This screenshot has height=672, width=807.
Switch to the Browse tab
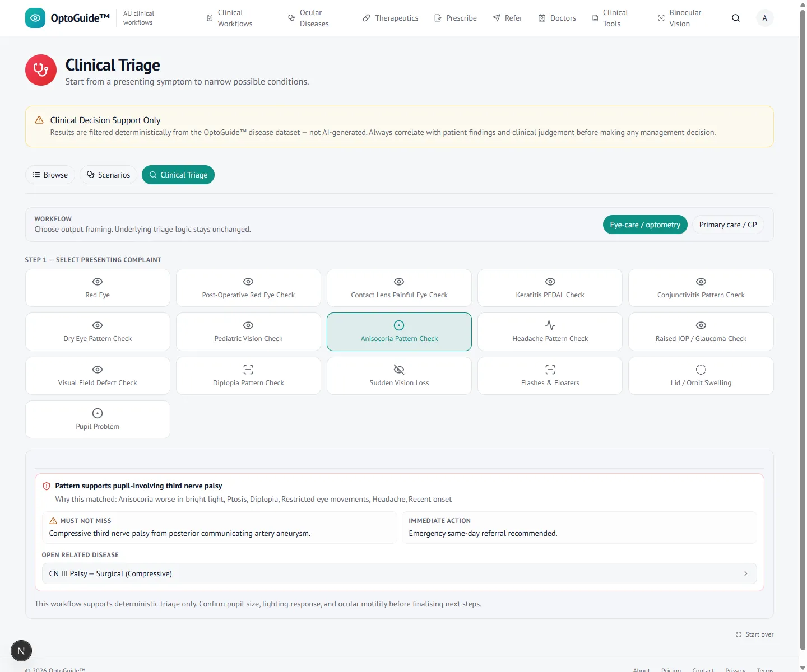tap(50, 175)
